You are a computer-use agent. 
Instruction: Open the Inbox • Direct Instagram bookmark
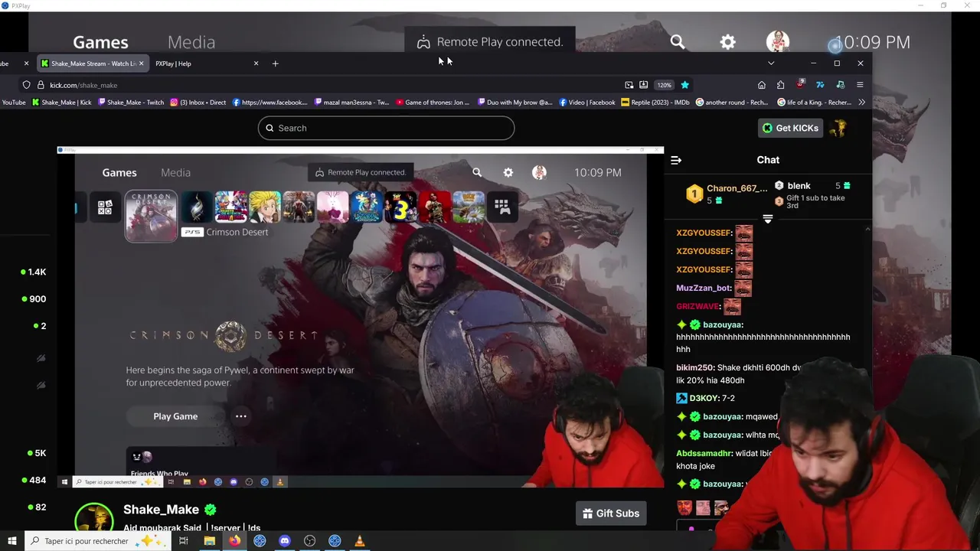point(198,103)
